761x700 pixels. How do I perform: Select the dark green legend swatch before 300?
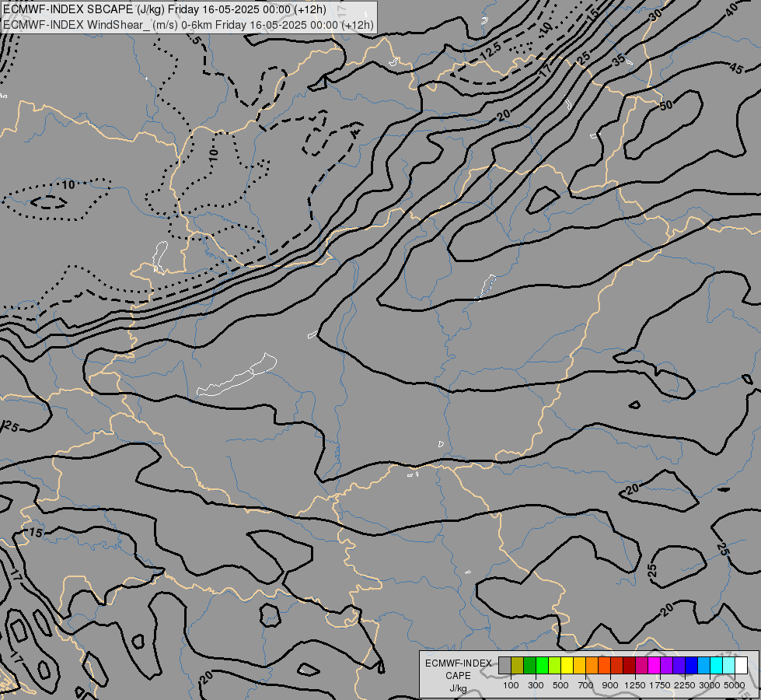pyautogui.click(x=529, y=665)
